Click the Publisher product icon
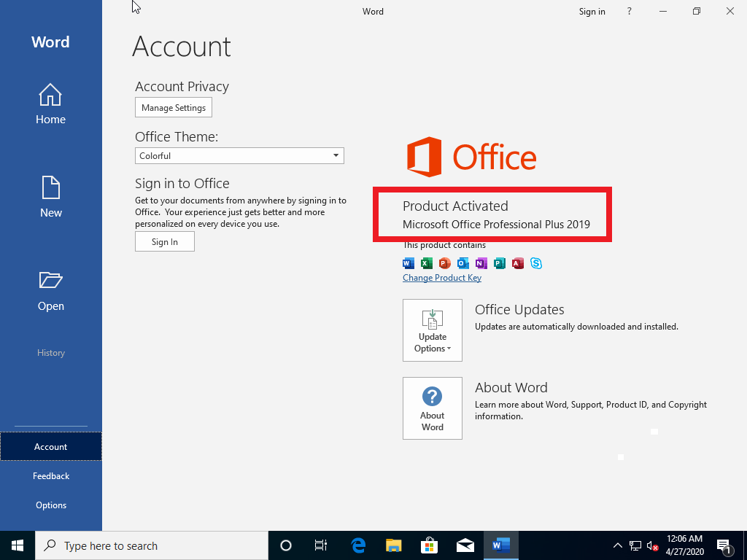Viewport: 747px width, 560px height. [x=499, y=263]
